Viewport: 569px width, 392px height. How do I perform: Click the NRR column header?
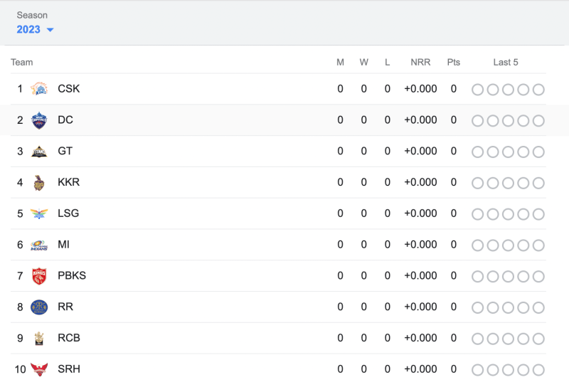420,63
